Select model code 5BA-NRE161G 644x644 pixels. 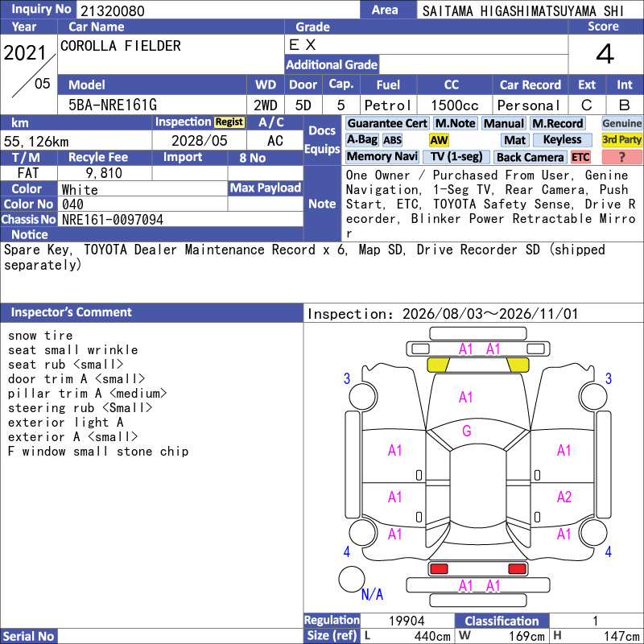click(x=113, y=105)
